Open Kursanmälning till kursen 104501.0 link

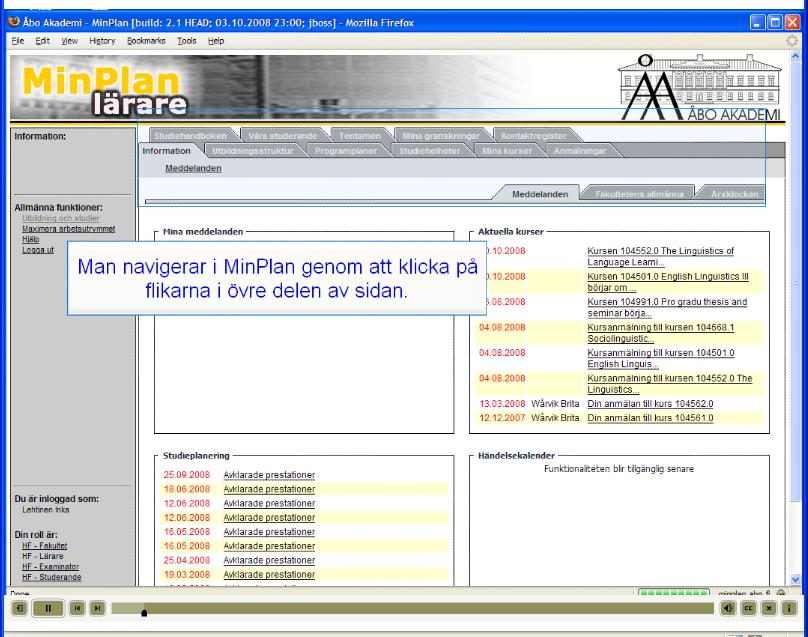tap(661, 358)
